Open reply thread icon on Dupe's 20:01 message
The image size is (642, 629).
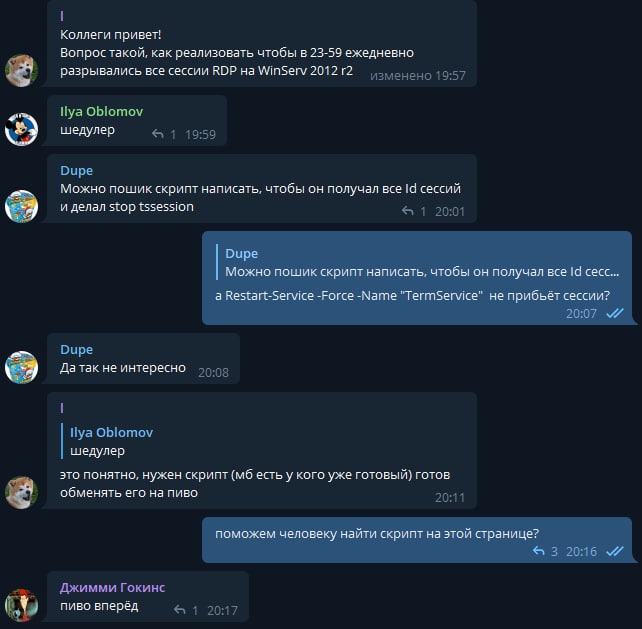(x=408, y=211)
